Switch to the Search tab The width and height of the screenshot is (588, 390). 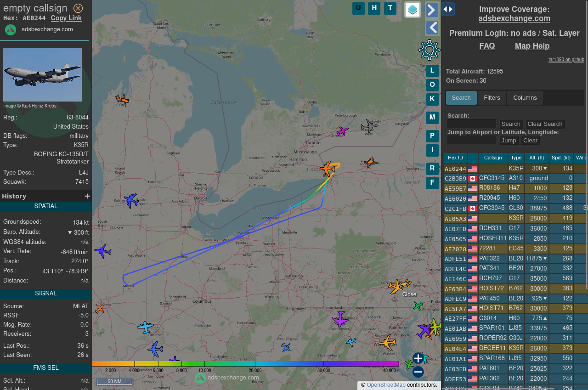[461, 98]
